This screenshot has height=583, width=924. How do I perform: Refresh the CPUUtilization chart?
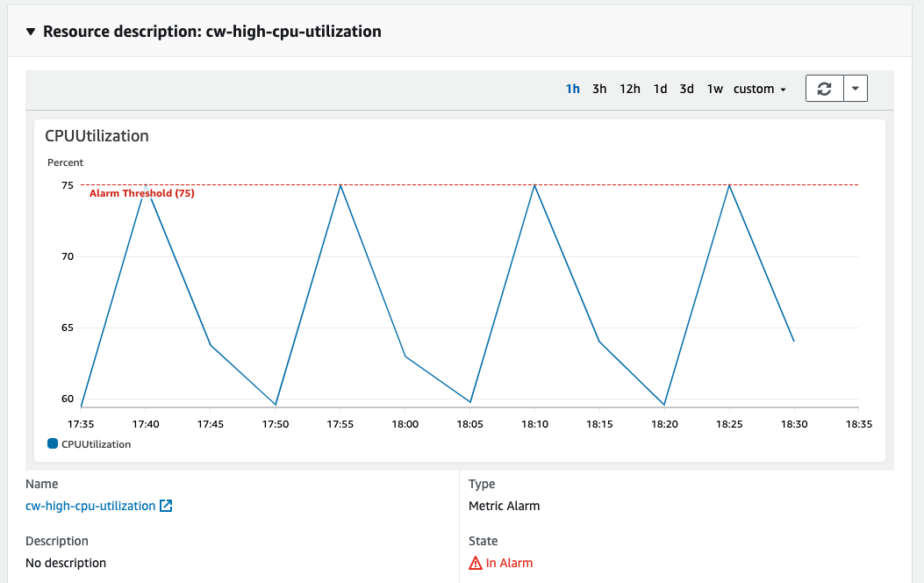coord(823,88)
